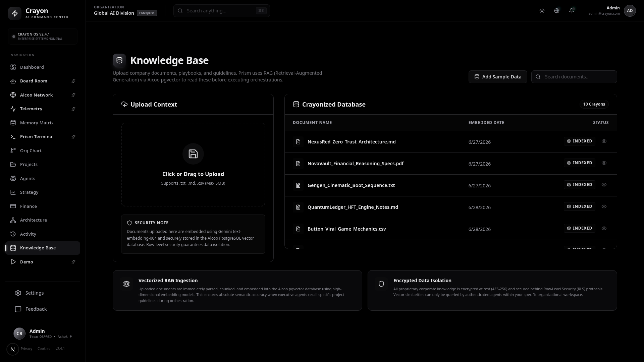This screenshot has width=644, height=362.
Task: Click the Next.js N badge at bottom left
Action: [x=13, y=349]
